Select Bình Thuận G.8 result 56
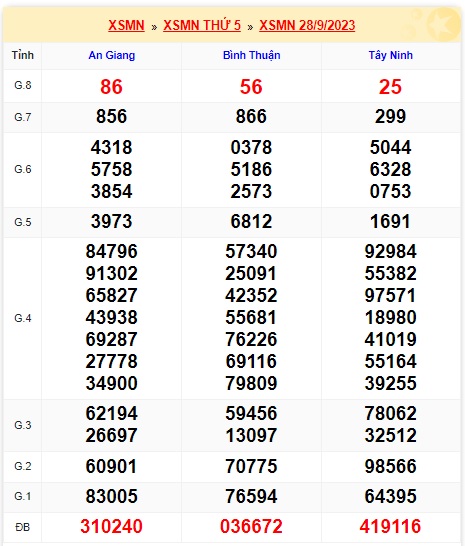This screenshot has height=546, width=465. 251,87
